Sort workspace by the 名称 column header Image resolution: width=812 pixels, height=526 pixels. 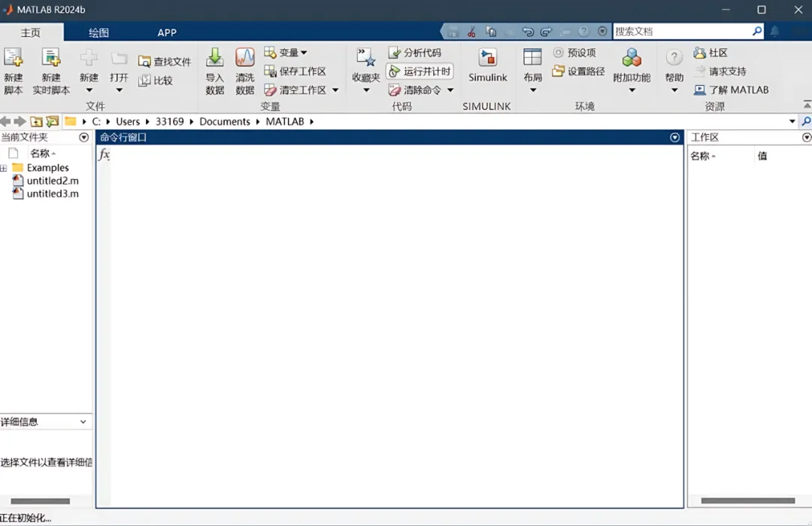[x=702, y=156]
